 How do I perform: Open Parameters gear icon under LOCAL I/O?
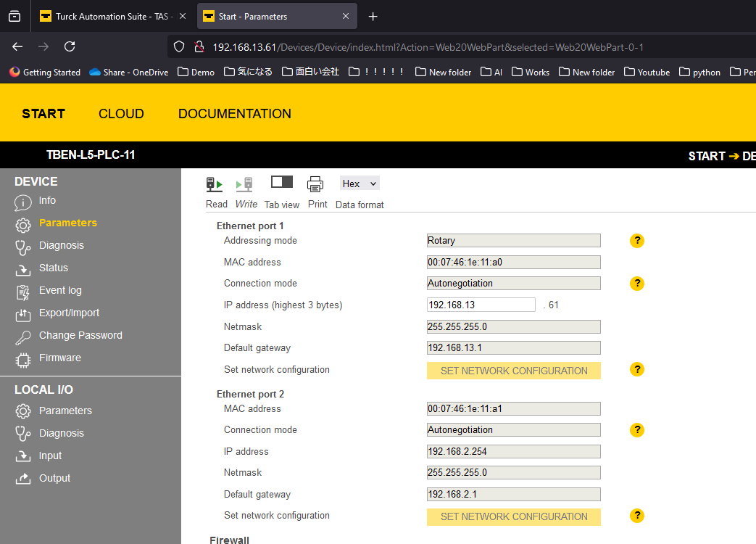coord(22,411)
